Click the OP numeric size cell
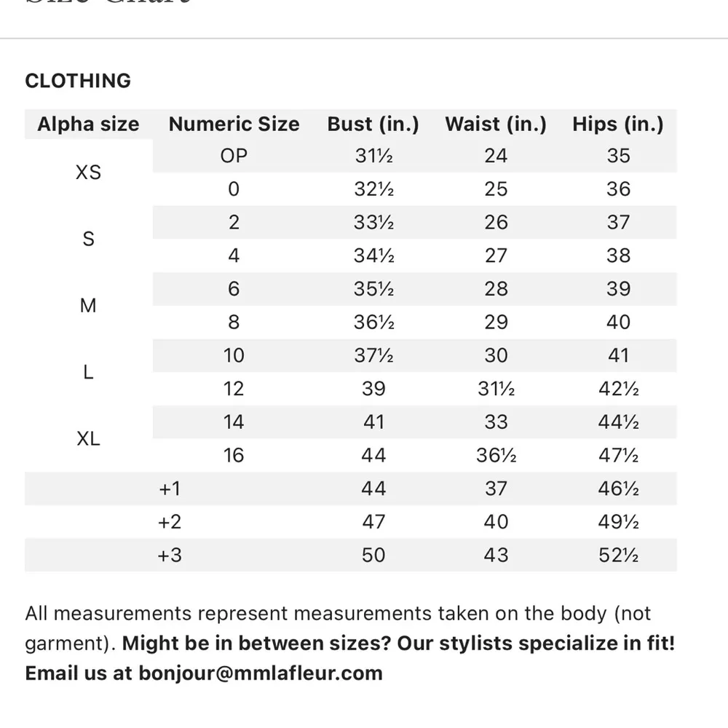Screen dimensions: 728x728 tap(234, 156)
